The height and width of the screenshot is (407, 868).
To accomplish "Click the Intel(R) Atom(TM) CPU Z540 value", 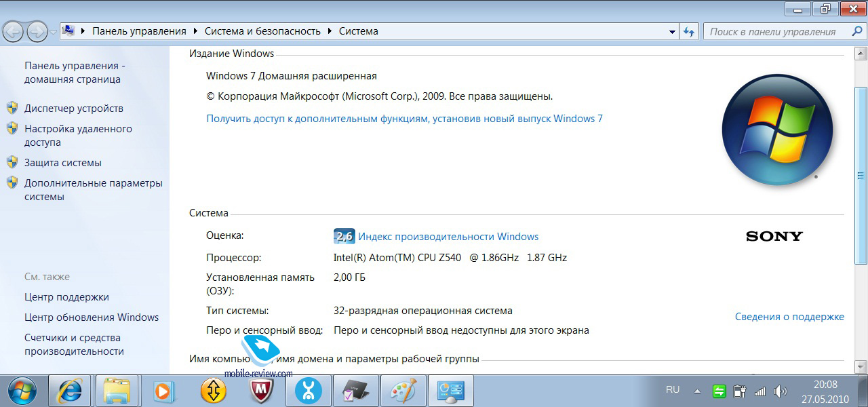I will [450, 258].
